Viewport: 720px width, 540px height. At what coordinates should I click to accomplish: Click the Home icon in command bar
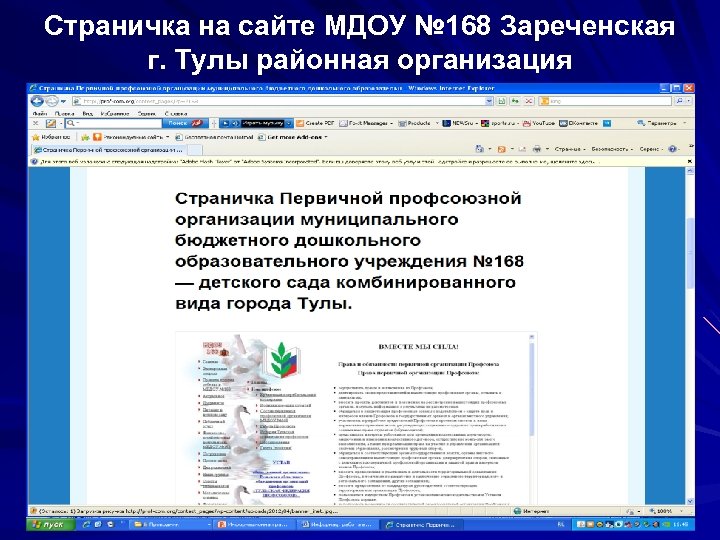(479, 149)
